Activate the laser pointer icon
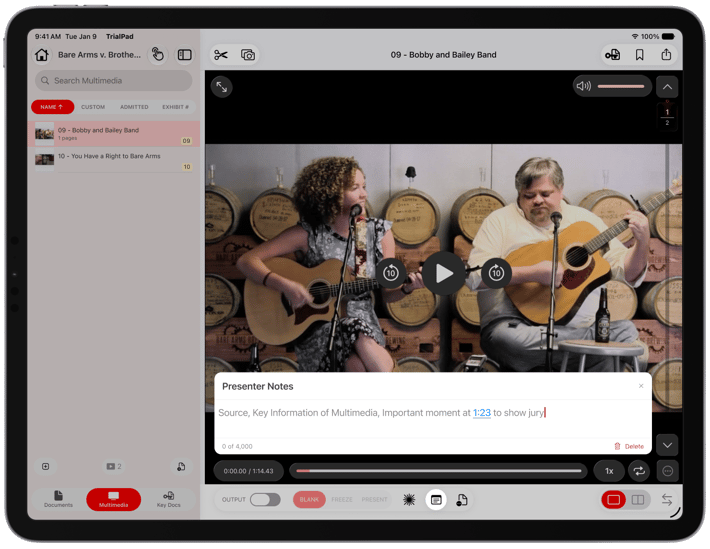 click(x=409, y=500)
